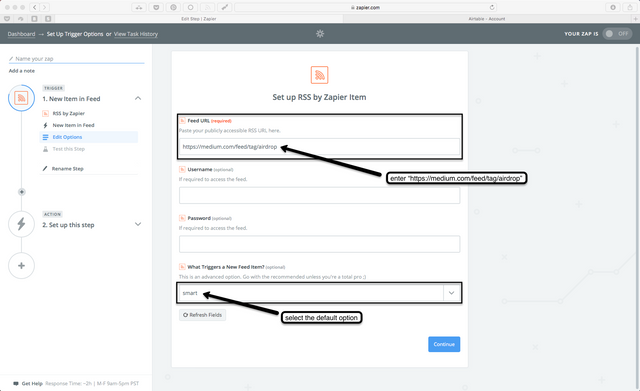Focus the zapier.com address bar
This screenshot has width=640, height=391.
click(366, 7)
